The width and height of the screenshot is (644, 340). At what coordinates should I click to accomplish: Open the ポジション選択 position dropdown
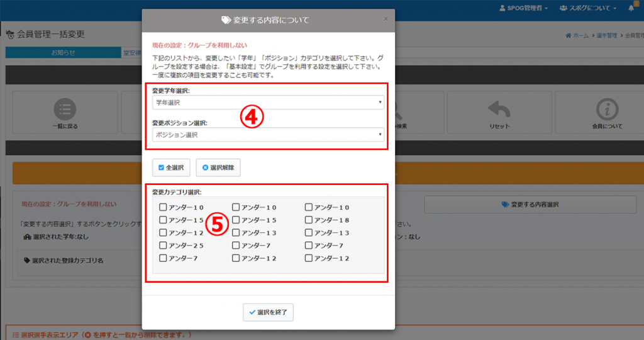click(x=269, y=135)
